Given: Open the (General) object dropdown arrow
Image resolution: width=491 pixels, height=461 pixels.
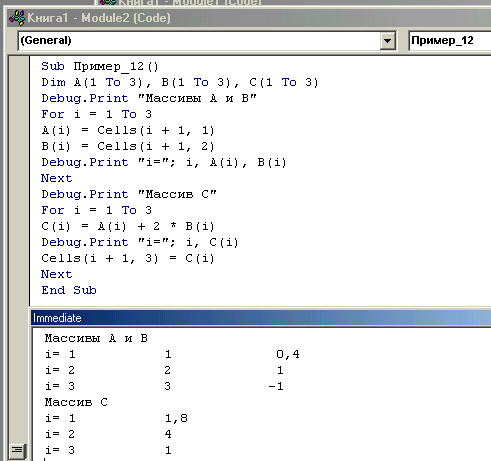Looking at the screenshot, I should pyautogui.click(x=387, y=41).
